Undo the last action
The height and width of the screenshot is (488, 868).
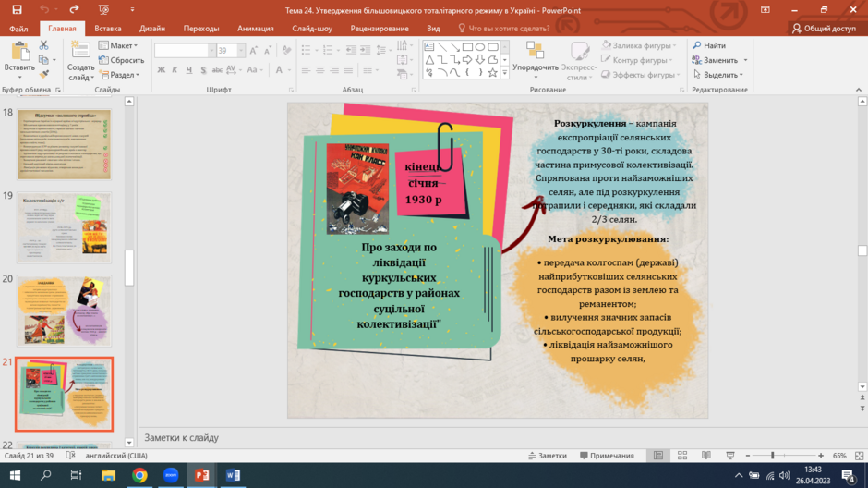click(44, 9)
